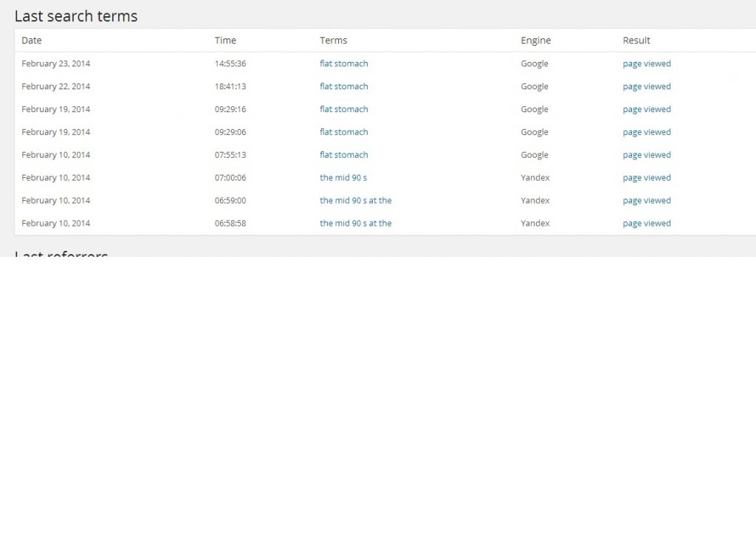This screenshot has width=756, height=541.
Task: Select the time cell '07:55:13'
Action: pyautogui.click(x=230, y=155)
